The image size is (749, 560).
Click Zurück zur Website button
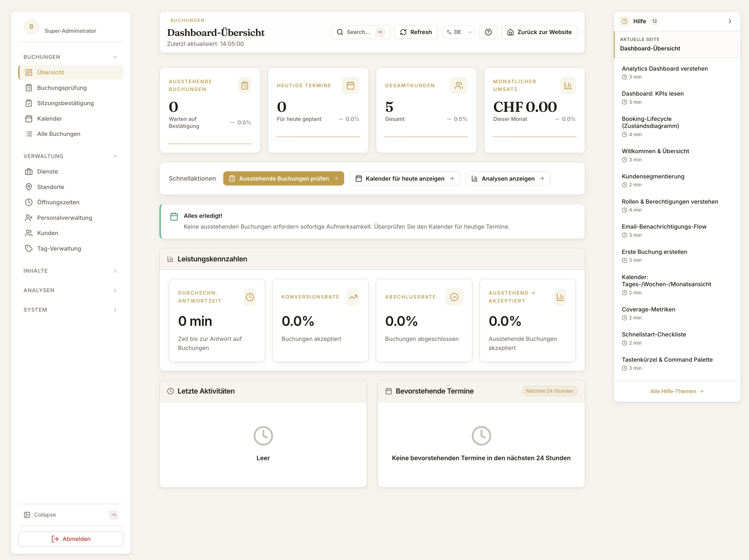[539, 32]
